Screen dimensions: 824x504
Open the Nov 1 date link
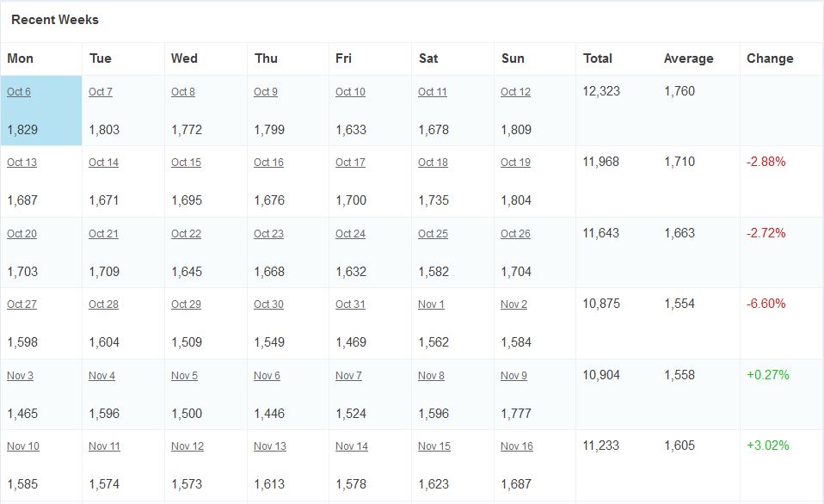[x=431, y=304]
